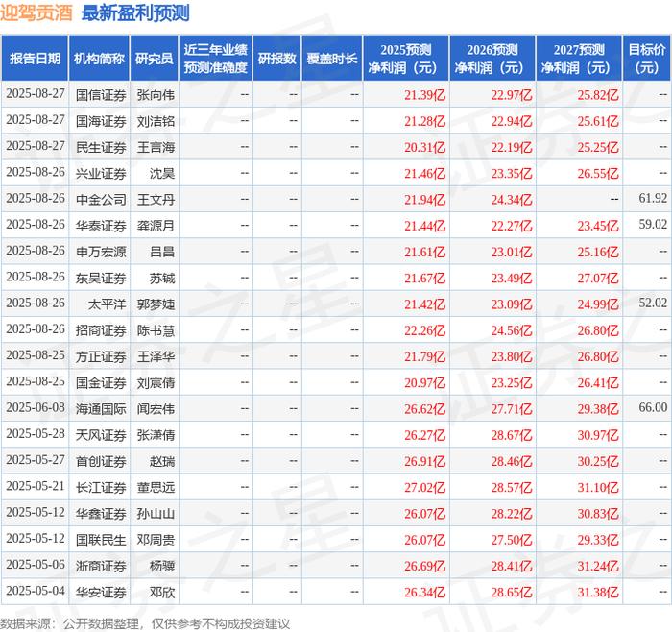Click analyst name 王言海
The height and width of the screenshot is (632, 672).
tap(156, 147)
